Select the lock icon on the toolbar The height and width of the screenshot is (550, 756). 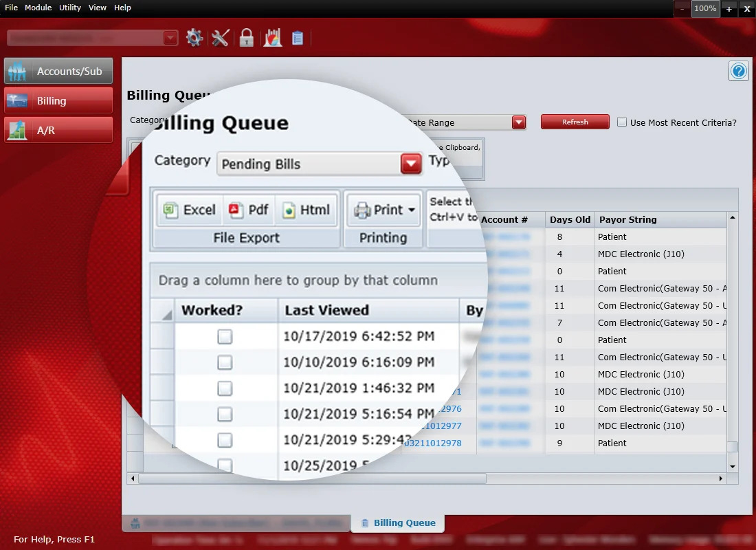(x=246, y=38)
